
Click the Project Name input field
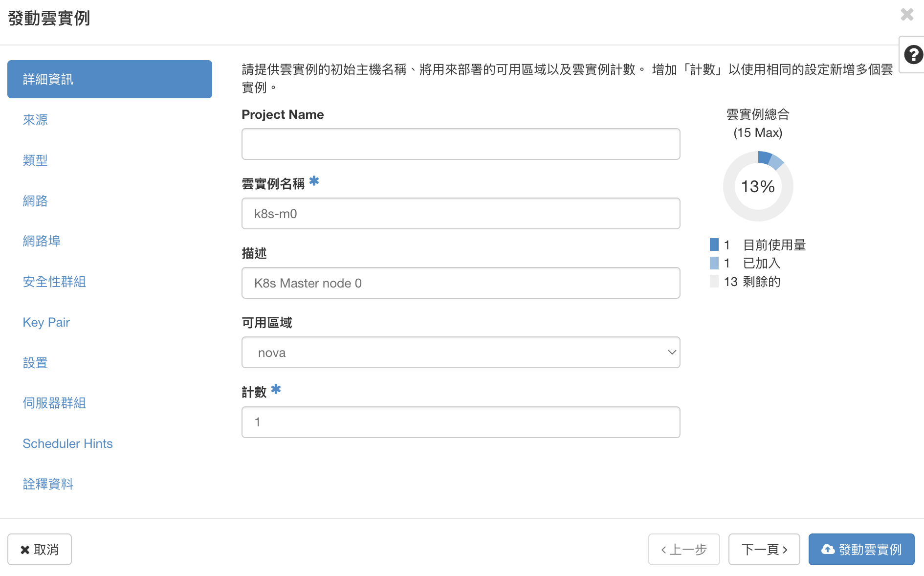pos(461,144)
